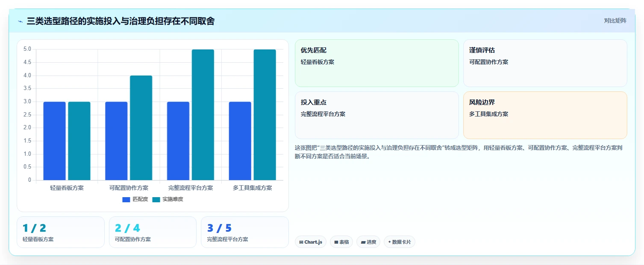Click the 匹配度 legend text
Image resolution: width=644 pixels, height=265 pixels.
[x=140, y=199]
